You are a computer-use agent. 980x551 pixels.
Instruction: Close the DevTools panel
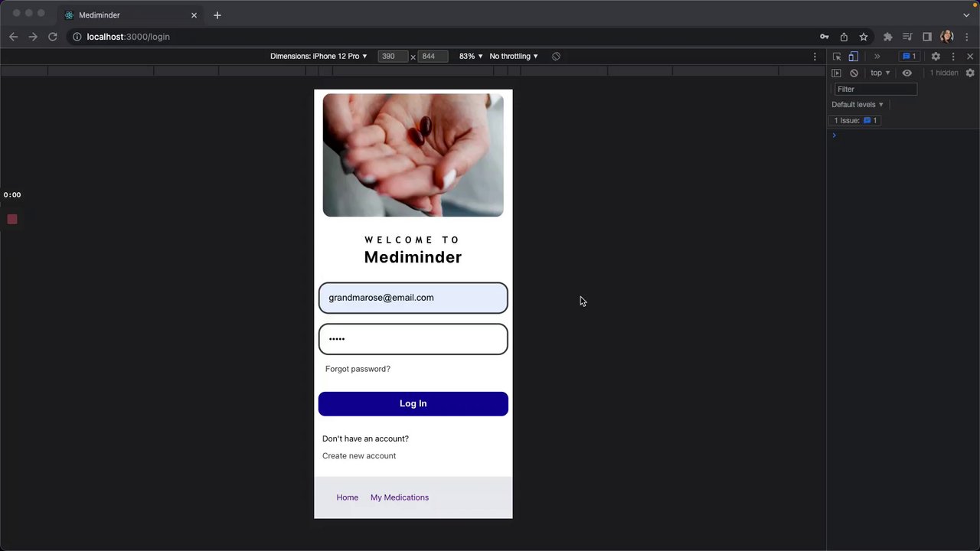click(970, 57)
